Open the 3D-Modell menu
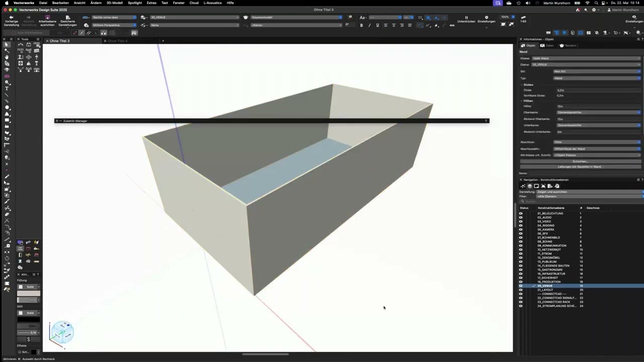Screen dimensions: 644x362 114,3
